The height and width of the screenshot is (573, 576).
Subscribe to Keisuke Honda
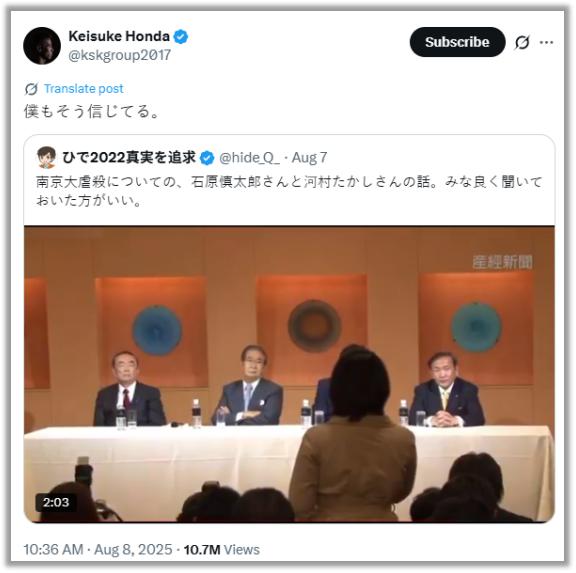457,42
